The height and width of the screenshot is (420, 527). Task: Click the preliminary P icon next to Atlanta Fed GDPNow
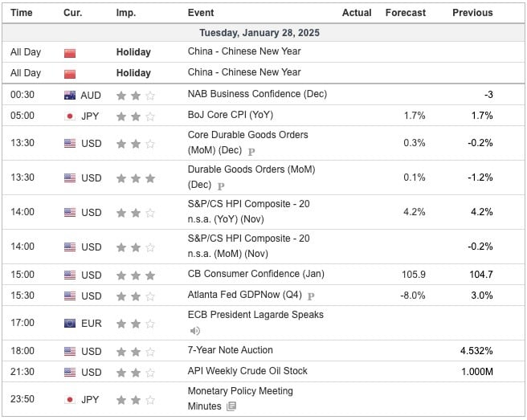click(x=311, y=296)
